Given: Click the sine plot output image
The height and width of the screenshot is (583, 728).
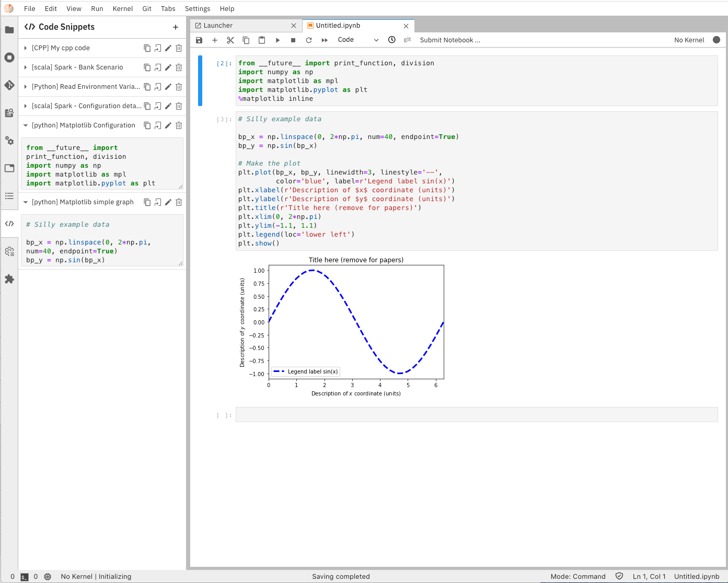Looking at the screenshot, I should pos(342,327).
